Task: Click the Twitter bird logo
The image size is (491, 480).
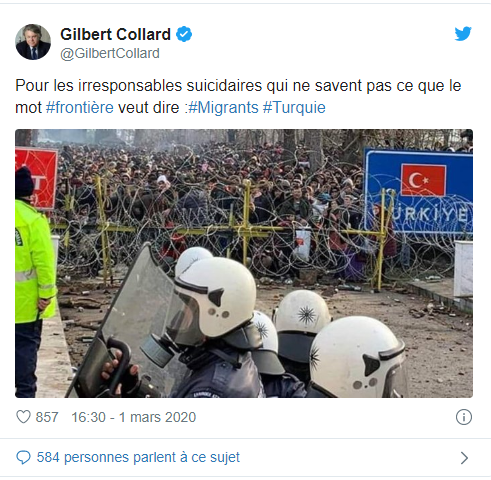Action: click(463, 34)
